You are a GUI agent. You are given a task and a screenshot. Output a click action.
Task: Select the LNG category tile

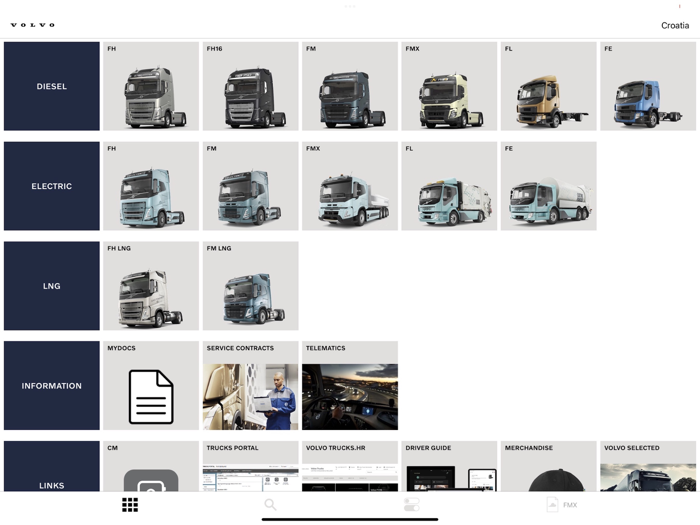coord(52,286)
